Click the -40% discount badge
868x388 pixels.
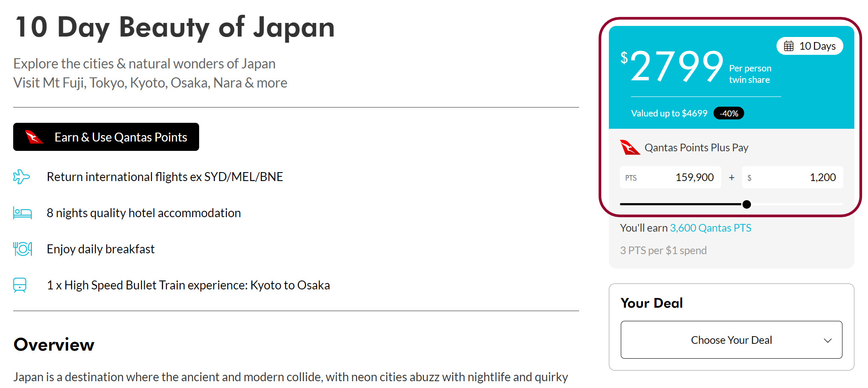click(729, 113)
